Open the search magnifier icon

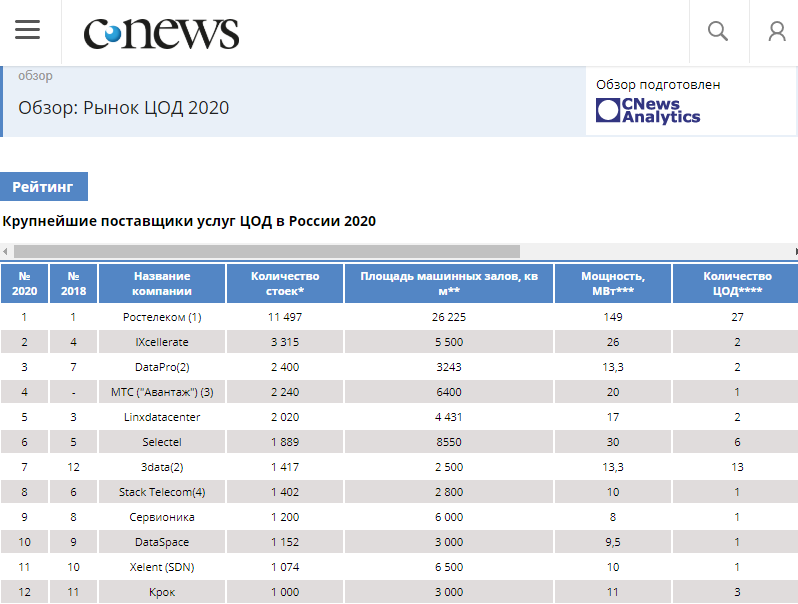(717, 32)
